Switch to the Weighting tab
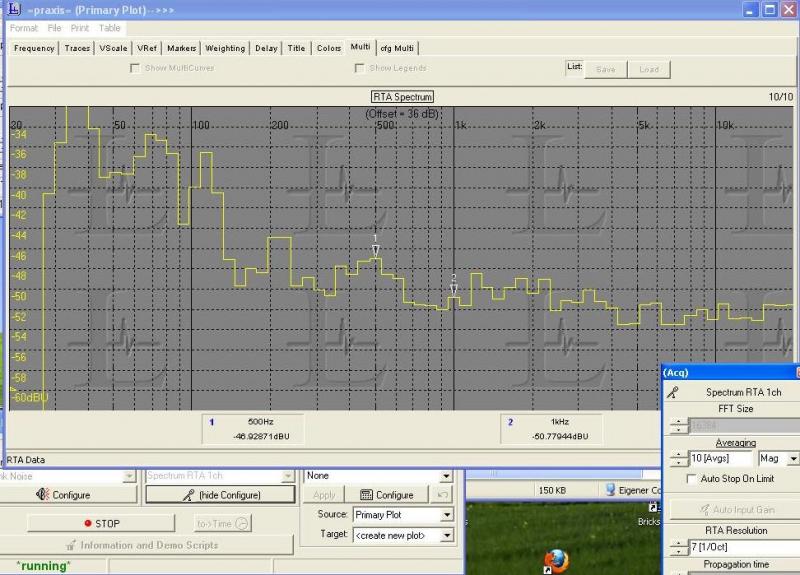This screenshot has width=800, height=575. click(x=225, y=48)
